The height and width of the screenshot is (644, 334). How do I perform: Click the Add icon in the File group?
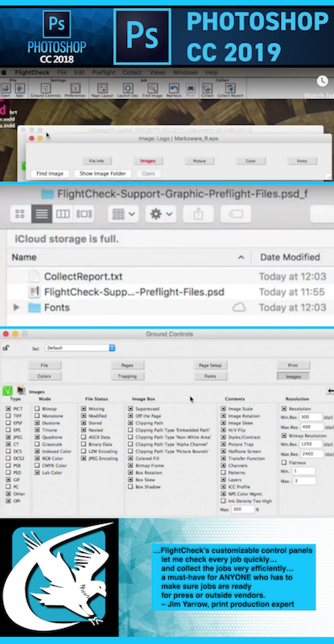coord(19,89)
